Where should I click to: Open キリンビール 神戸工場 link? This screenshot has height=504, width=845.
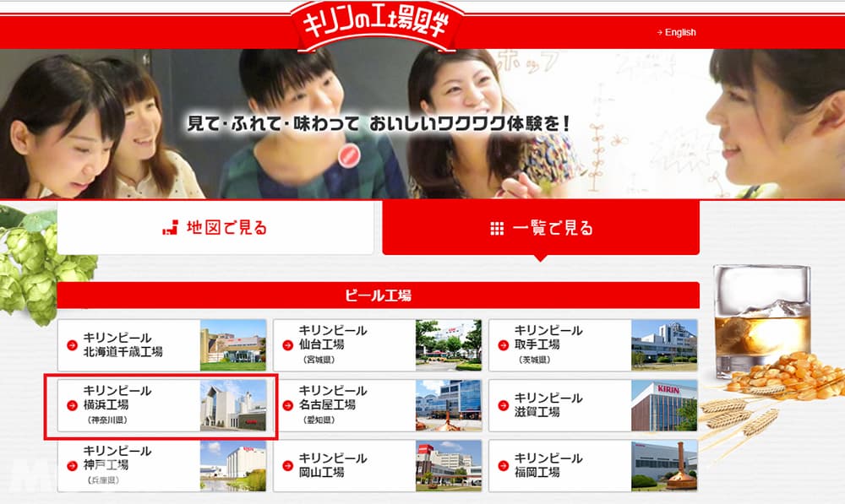(x=161, y=466)
